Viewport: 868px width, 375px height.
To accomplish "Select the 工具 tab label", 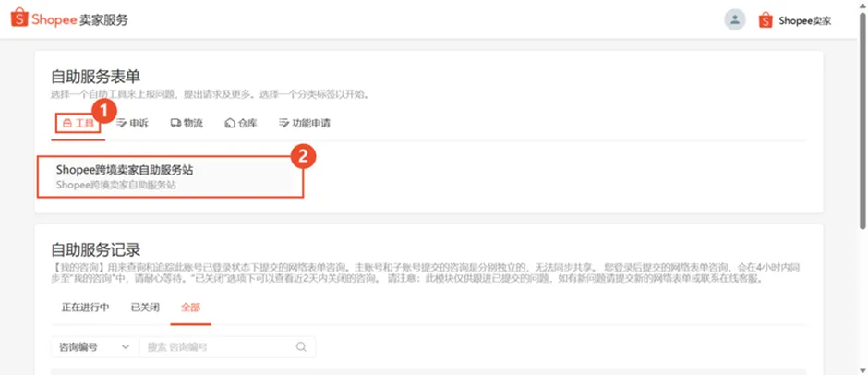I will point(85,123).
